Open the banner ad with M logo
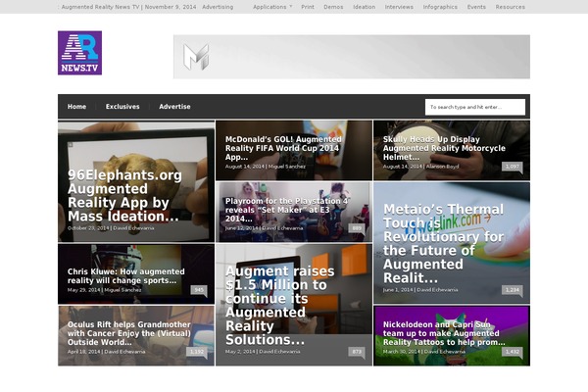 [352, 57]
